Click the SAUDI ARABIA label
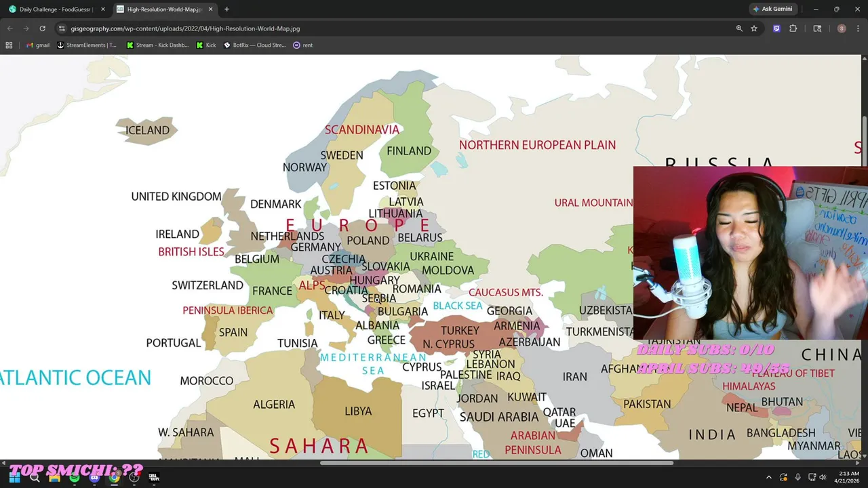Image resolution: width=868 pixels, height=488 pixels. pos(499,417)
